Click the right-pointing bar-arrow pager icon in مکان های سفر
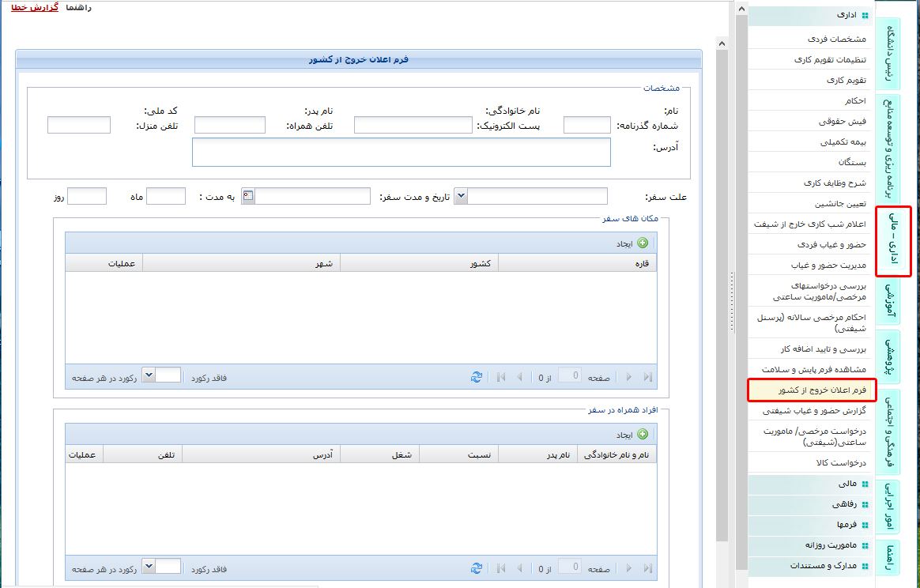The width and height of the screenshot is (920, 588). click(x=648, y=377)
